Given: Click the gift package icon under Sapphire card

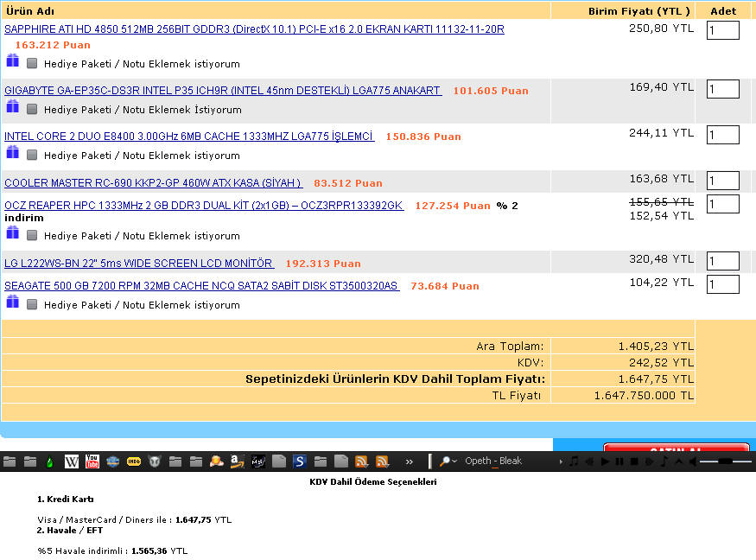Looking at the screenshot, I should point(12,60).
